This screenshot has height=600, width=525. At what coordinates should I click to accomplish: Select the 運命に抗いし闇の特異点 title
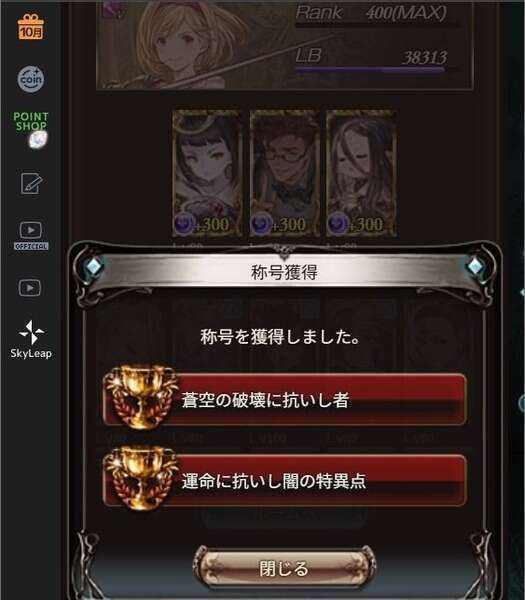(x=285, y=481)
